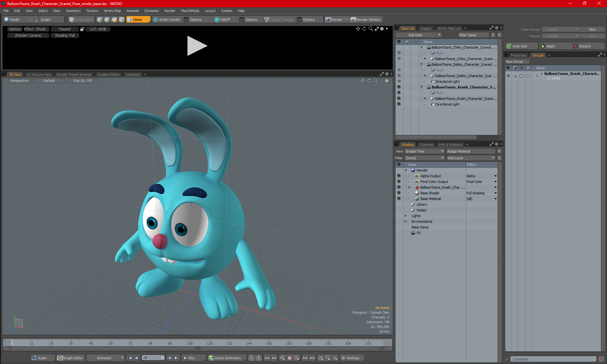The image size is (607, 364).
Task: Toggle visibility of BalloonToons_Krash_Character_Scare… row
Action: [399, 98]
